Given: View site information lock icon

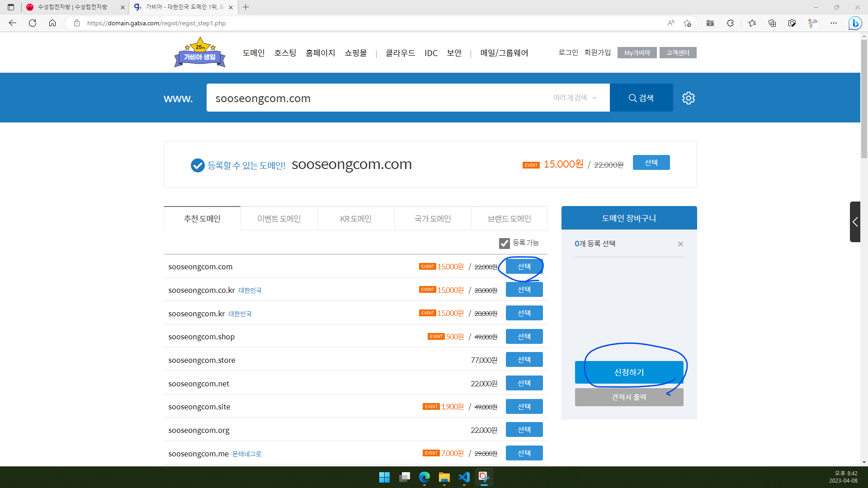Looking at the screenshot, I should coord(77,23).
